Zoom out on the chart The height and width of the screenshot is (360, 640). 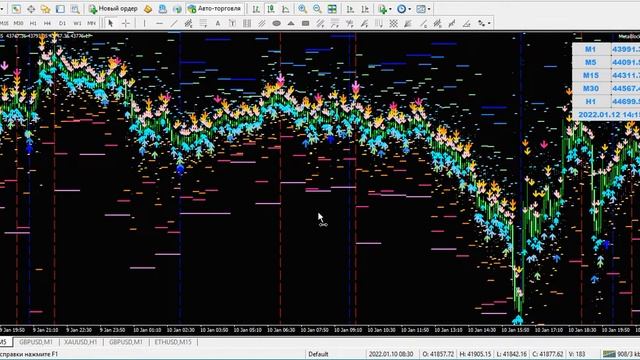pos(317,9)
